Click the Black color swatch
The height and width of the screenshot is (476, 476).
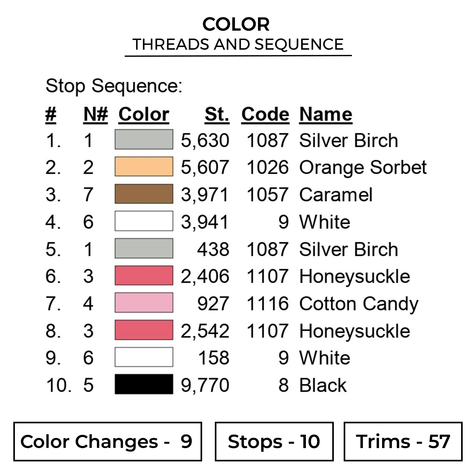click(144, 384)
